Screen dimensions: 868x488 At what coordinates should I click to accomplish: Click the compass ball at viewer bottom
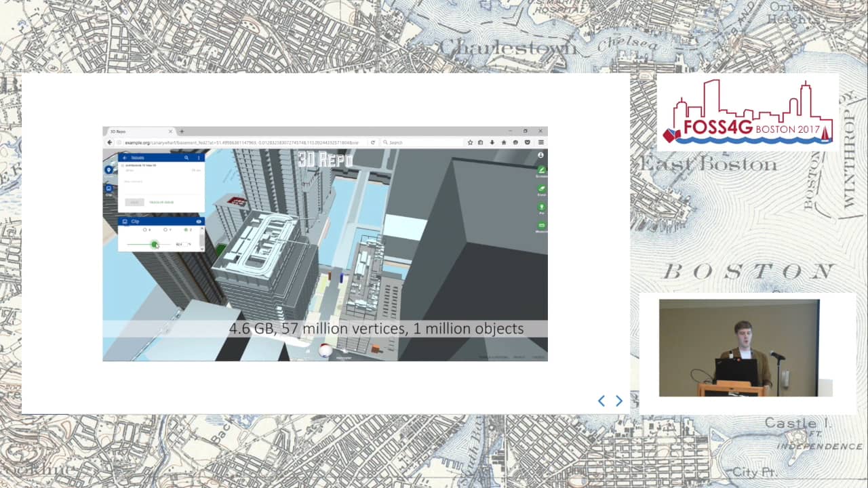click(x=325, y=350)
